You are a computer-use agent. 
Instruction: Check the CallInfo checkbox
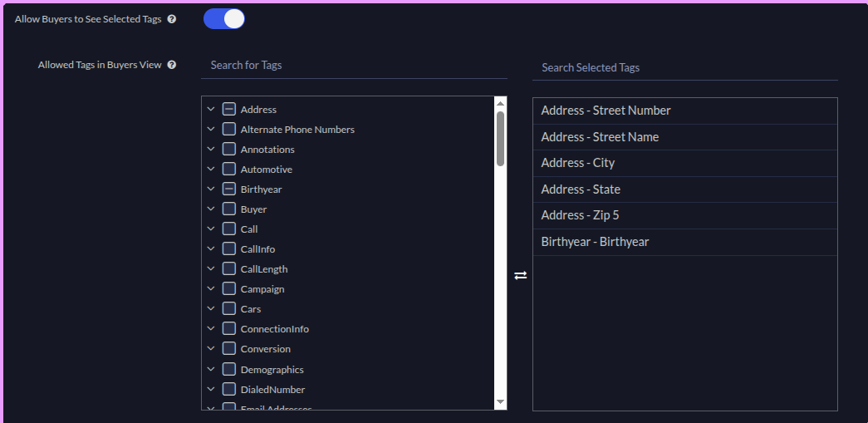pyautogui.click(x=229, y=248)
